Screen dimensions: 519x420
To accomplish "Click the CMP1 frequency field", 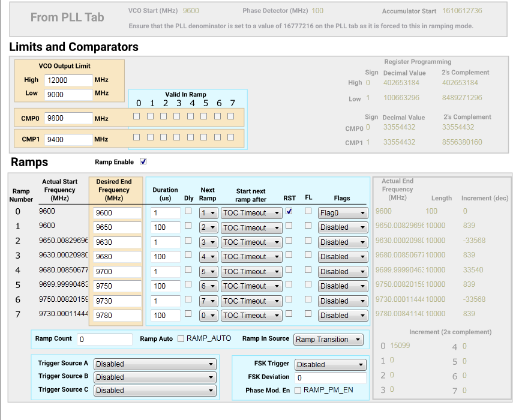I will tap(68, 139).
